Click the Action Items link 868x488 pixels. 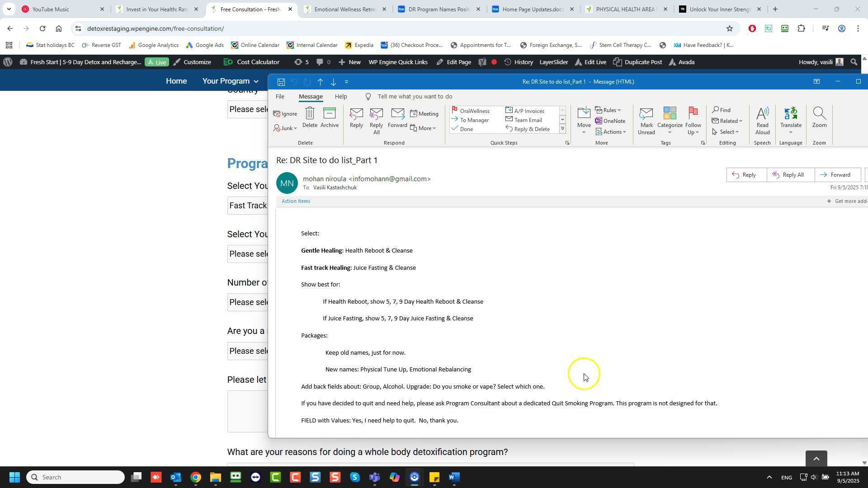[x=296, y=201]
